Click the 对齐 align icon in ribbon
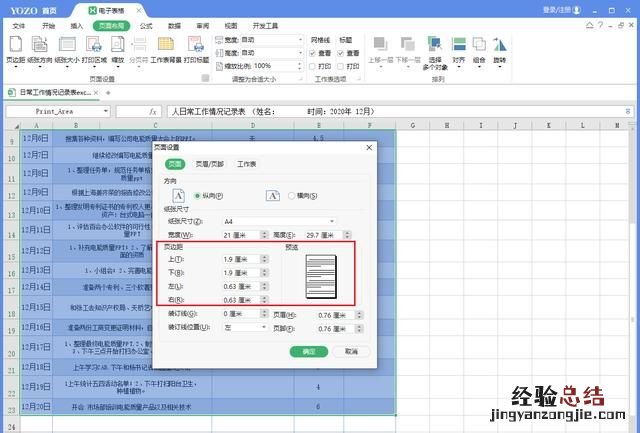The width and height of the screenshot is (640, 433). point(458,48)
